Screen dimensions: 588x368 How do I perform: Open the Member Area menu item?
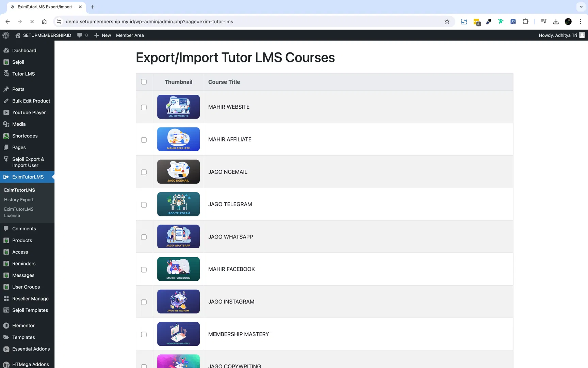tap(130, 35)
